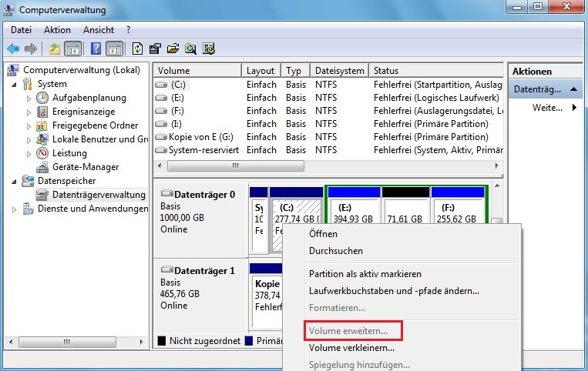Open the Datei menu
The width and height of the screenshot is (588, 371).
click(21, 30)
